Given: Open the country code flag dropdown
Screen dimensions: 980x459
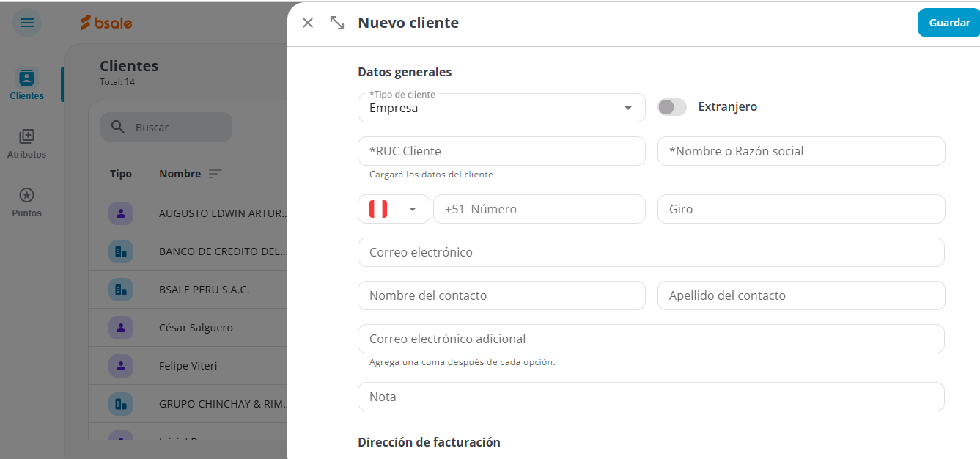Looking at the screenshot, I should [x=394, y=209].
